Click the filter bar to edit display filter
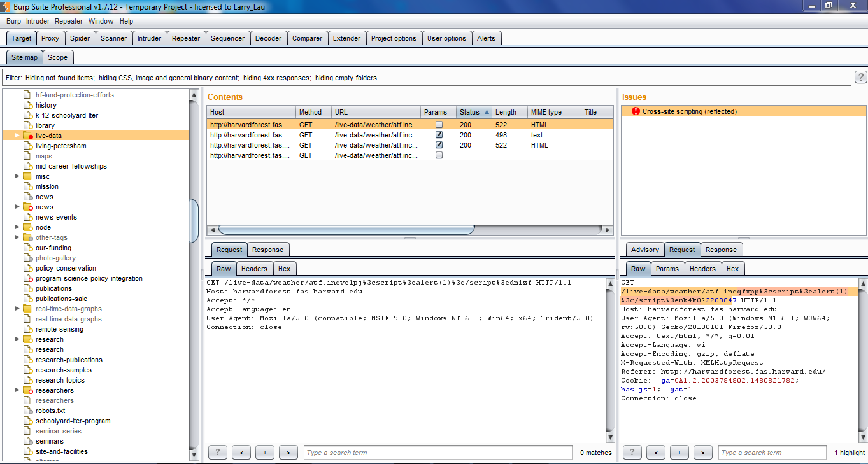 (x=427, y=78)
